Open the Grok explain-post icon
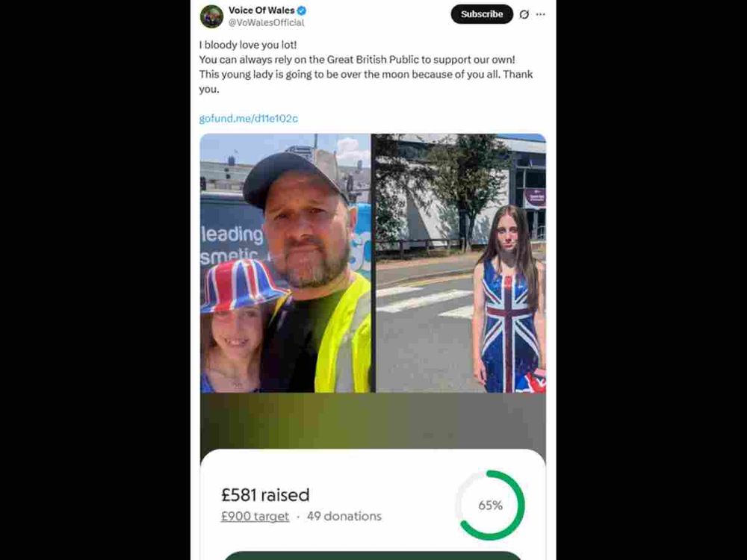Image resolution: width=747 pixels, height=560 pixels. click(524, 14)
